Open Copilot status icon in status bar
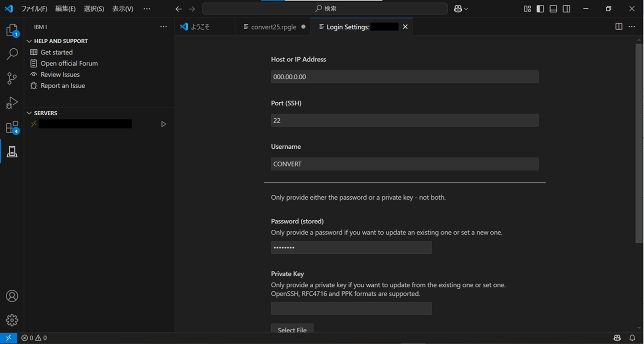644x344 pixels. coord(617,338)
